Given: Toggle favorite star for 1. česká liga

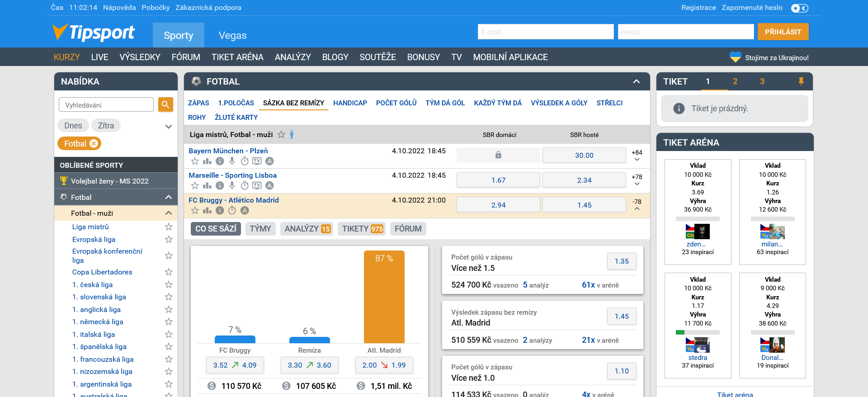Looking at the screenshot, I should [x=169, y=284].
